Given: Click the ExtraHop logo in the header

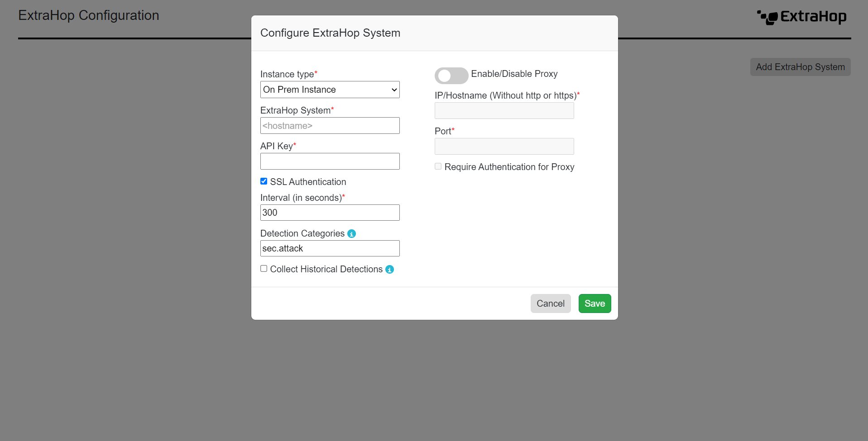Looking at the screenshot, I should click(801, 16).
